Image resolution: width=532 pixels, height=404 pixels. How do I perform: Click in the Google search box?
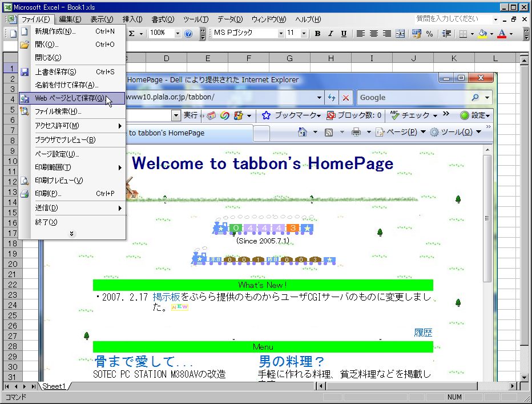[x=414, y=98]
